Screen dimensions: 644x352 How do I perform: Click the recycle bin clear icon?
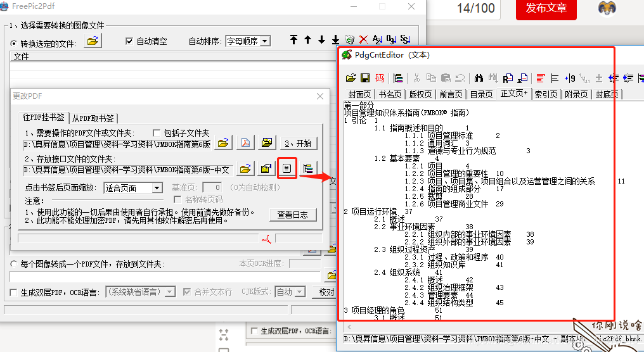pyautogui.click(x=349, y=39)
